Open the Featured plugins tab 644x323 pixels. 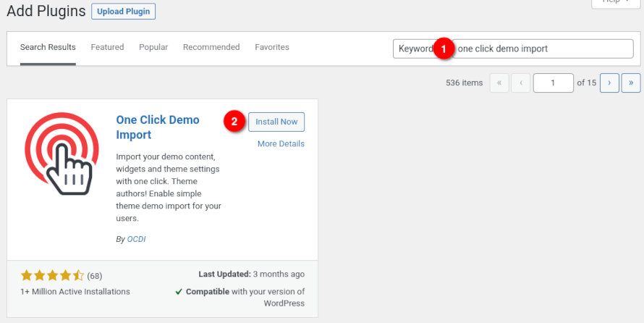pos(107,47)
